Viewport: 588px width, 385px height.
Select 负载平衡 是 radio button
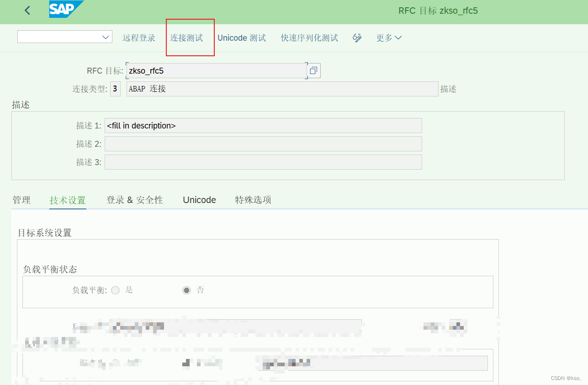pos(116,290)
